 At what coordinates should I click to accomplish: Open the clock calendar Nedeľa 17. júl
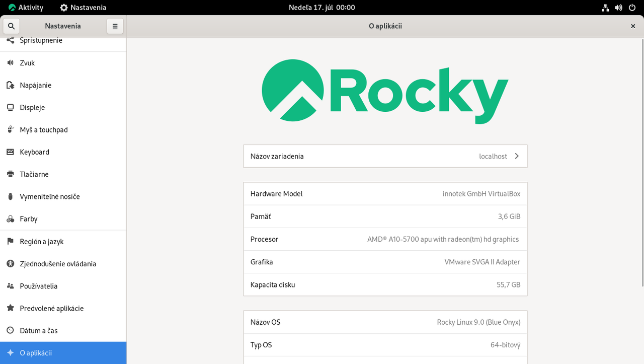pos(322,8)
